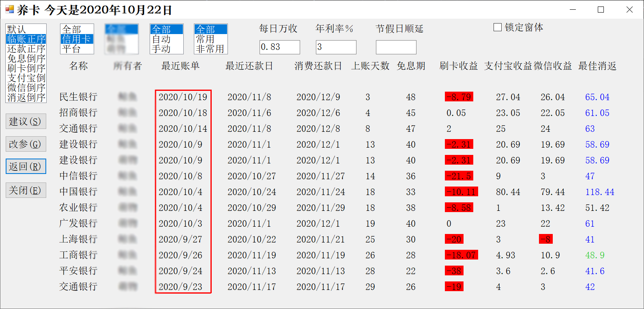Screen dimensions: 644x309
Task: Minimize the 养卡 window
Action: (573, 9)
